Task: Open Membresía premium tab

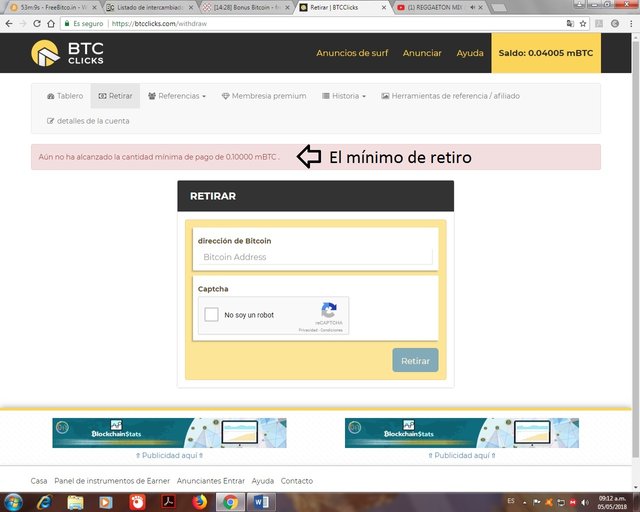Action: coord(264,96)
